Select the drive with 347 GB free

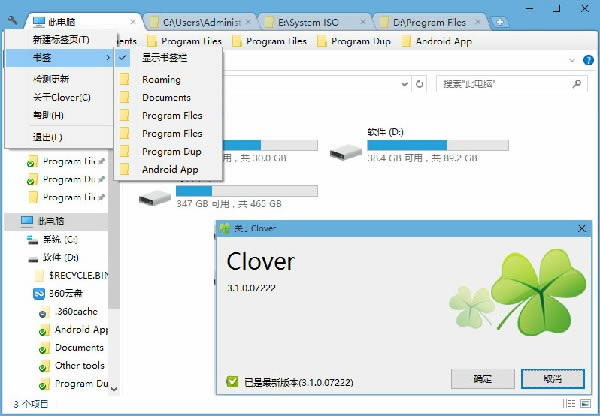coord(155,197)
